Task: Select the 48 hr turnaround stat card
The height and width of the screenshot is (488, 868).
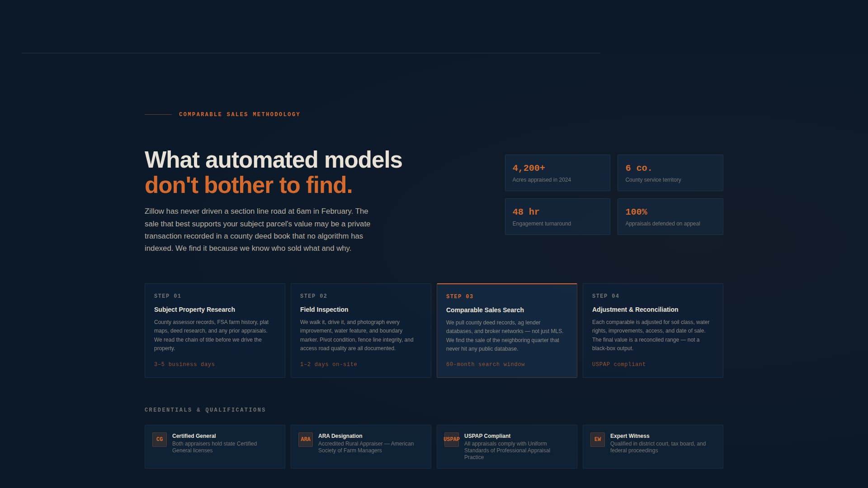Action: tap(557, 216)
